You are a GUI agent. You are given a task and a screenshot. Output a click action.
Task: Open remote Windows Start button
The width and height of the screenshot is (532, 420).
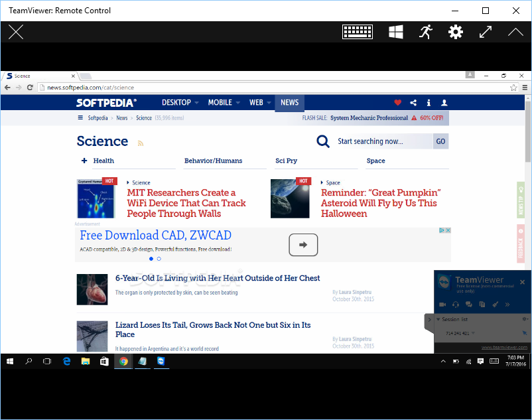(10, 362)
